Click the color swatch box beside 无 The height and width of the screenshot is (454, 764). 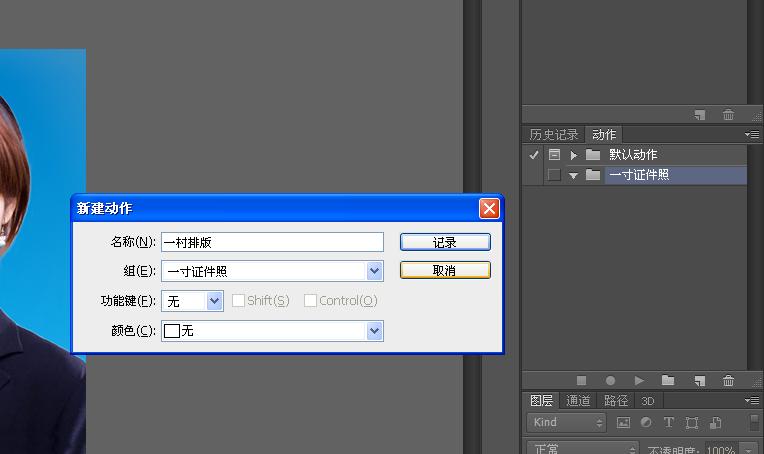[x=172, y=331]
